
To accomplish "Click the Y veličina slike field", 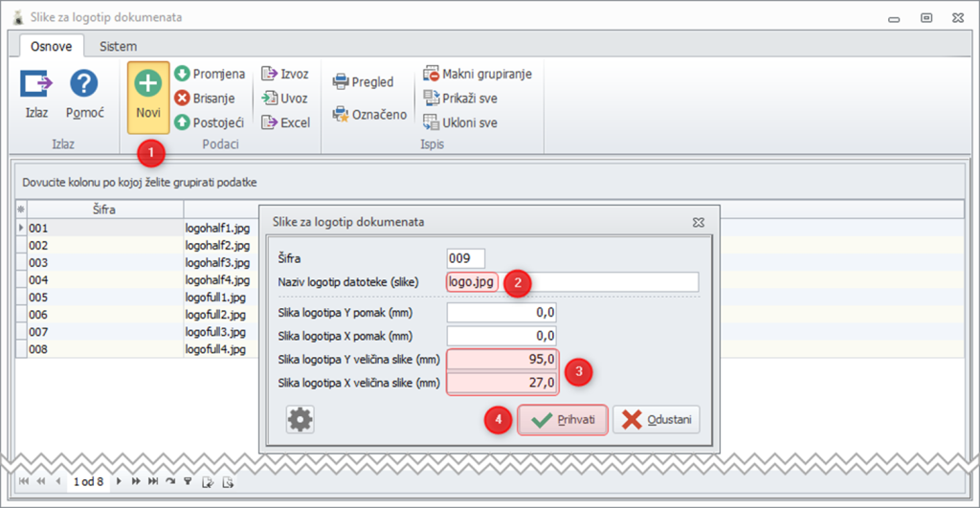I will (501, 359).
